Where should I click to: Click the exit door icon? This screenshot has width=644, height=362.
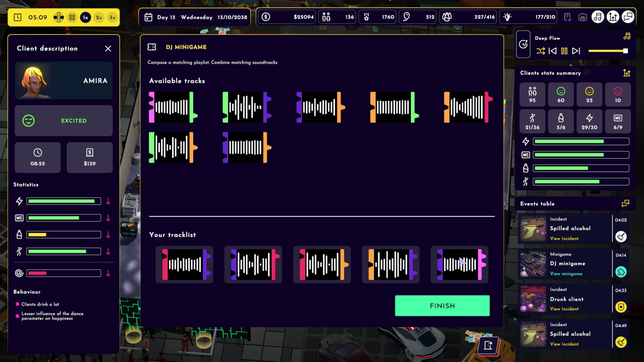488,345
